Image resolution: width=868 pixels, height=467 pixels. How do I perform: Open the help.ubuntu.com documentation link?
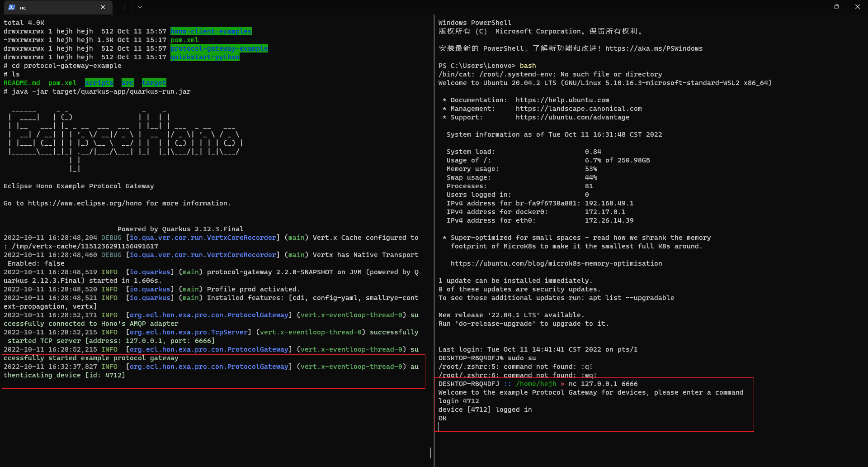562,100
